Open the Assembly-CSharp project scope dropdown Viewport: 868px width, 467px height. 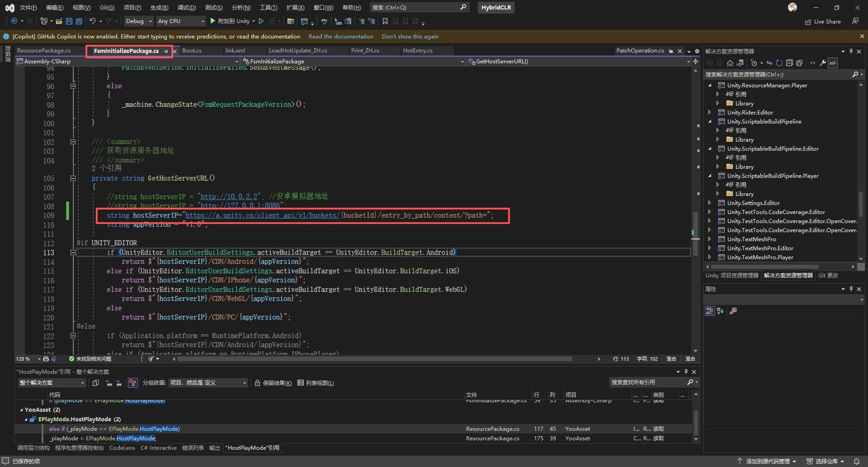coord(127,61)
